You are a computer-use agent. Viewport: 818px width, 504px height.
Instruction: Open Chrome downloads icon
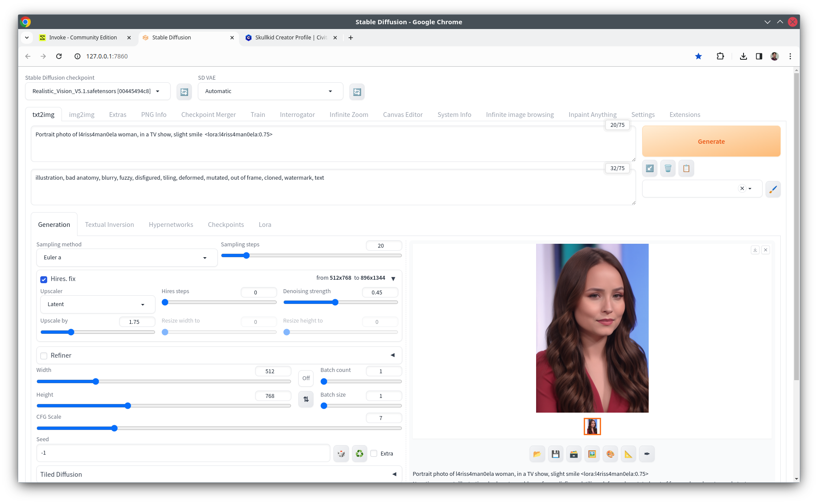pyautogui.click(x=744, y=56)
